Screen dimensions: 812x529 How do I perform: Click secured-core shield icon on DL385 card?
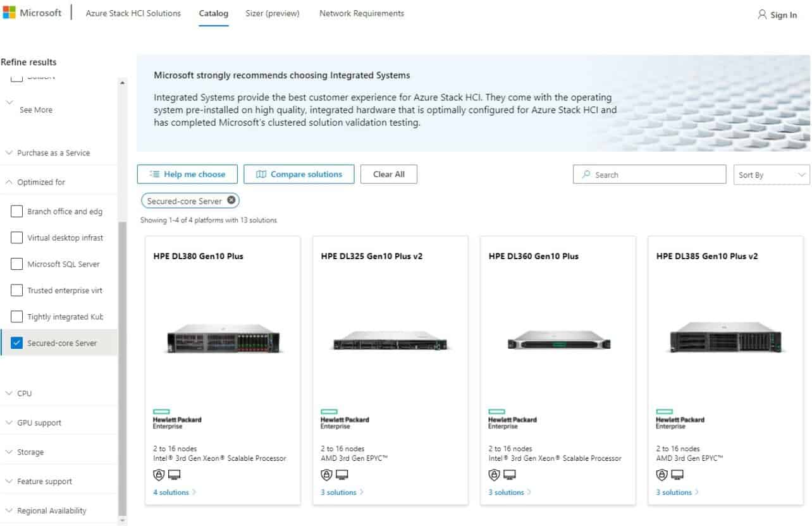[661, 475]
